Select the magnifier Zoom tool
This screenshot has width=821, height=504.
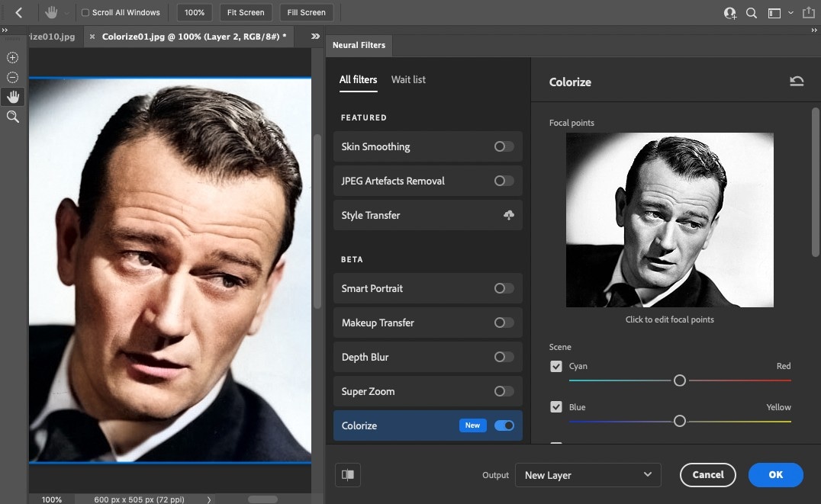click(x=12, y=117)
